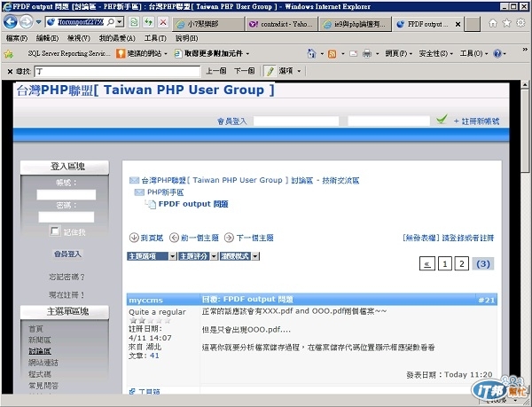Click the sidebar 會員登入 button
The image size is (532, 407).
pos(67,254)
